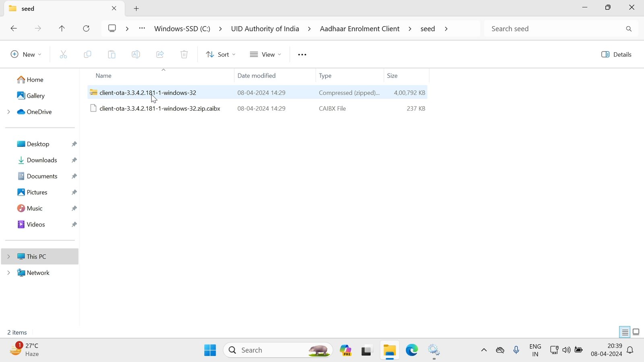
Task: Navigate to Windows-SSD (C:) breadcrumb
Action: [x=182, y=29]
